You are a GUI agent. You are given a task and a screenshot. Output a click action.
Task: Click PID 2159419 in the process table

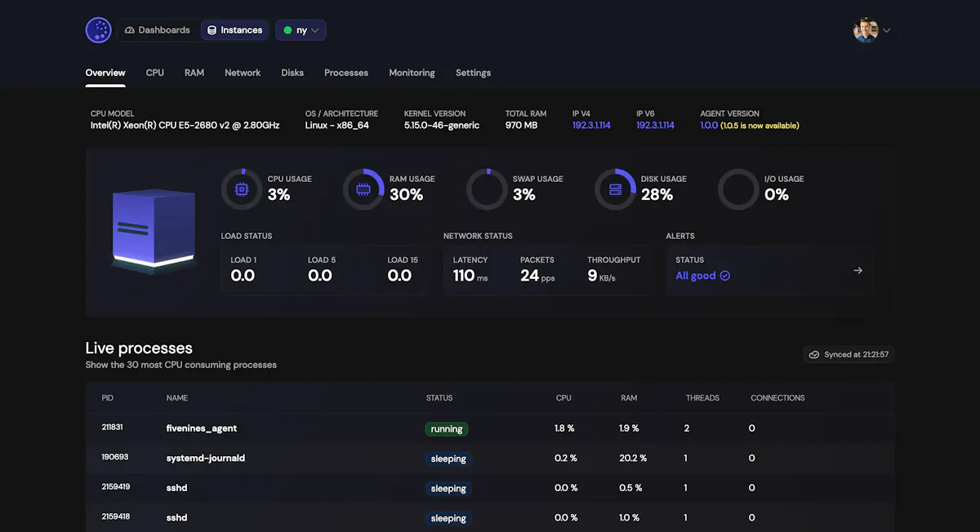click(x=116, y=487)
